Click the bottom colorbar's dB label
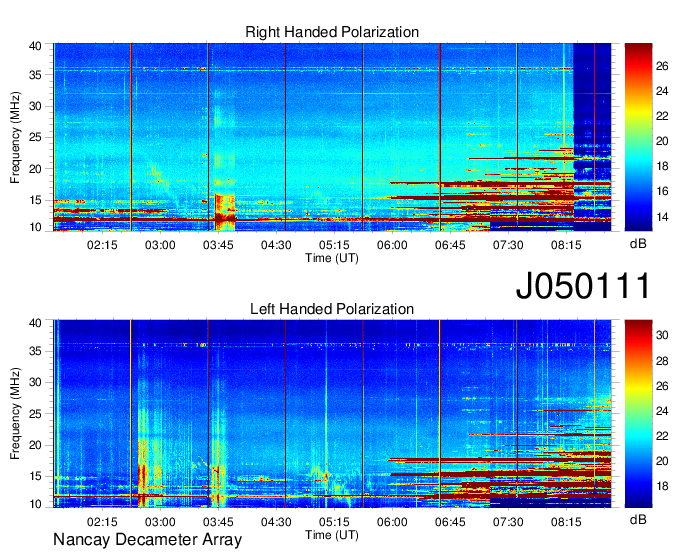This screenshot has width=680, height=552. [638, 519]
